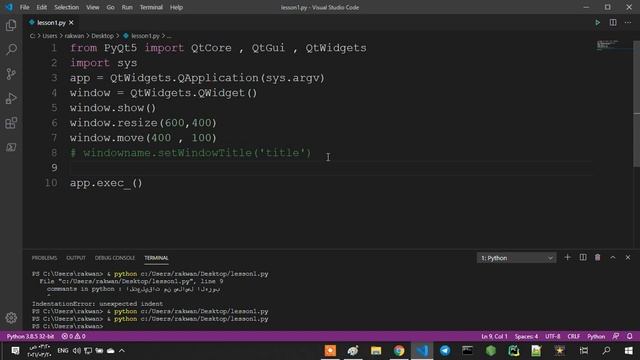Change line ending via 'CRLF'
Image resolution: width=640 pixels, height=360 pixels.
point(573,336)
